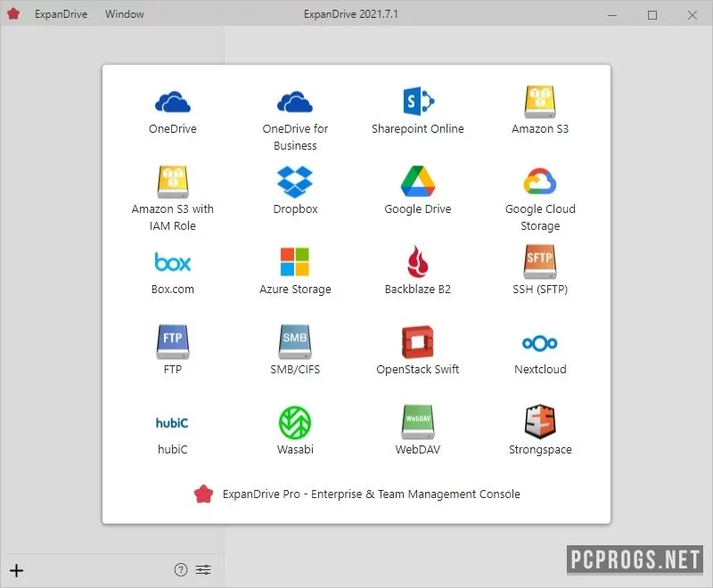The height and width of the screenshot is (588, 713).
Task: Pick the SMB/CIFS drive icon
Action: point(295,342)
